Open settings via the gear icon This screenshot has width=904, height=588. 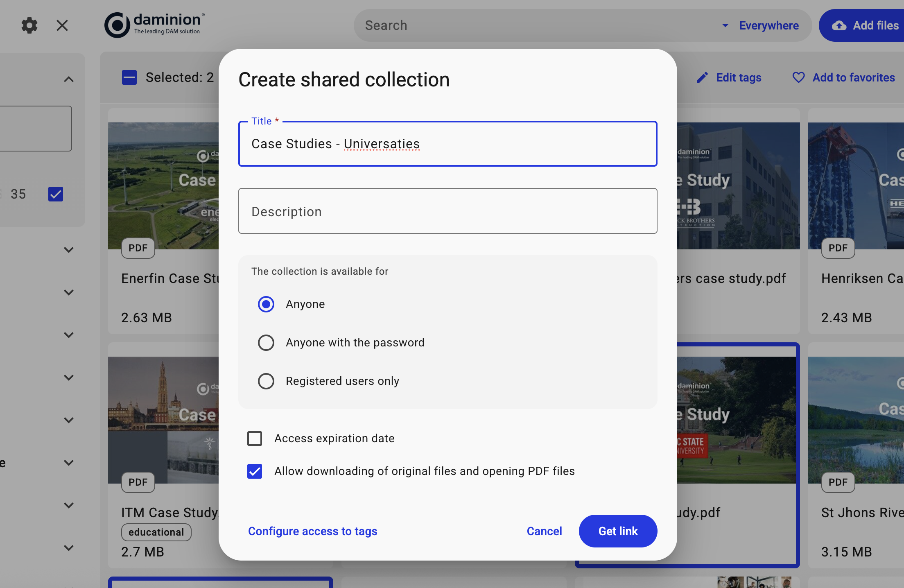29,25
